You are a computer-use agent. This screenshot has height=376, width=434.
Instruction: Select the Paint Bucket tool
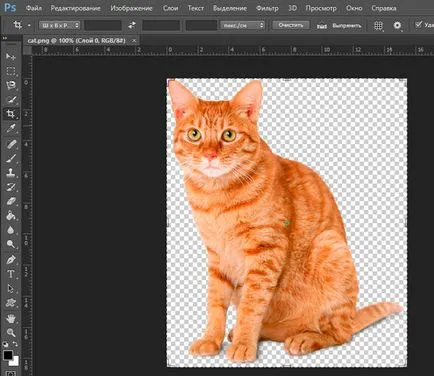[x=11, y=216]
